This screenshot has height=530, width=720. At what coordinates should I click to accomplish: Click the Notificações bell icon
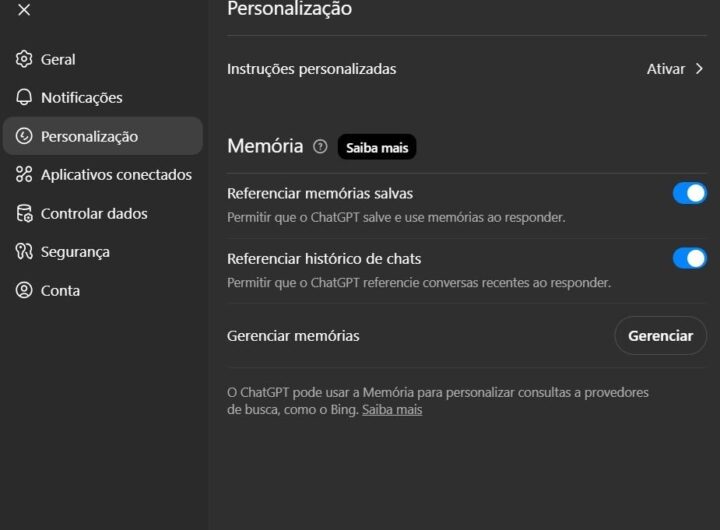(24, 97)
